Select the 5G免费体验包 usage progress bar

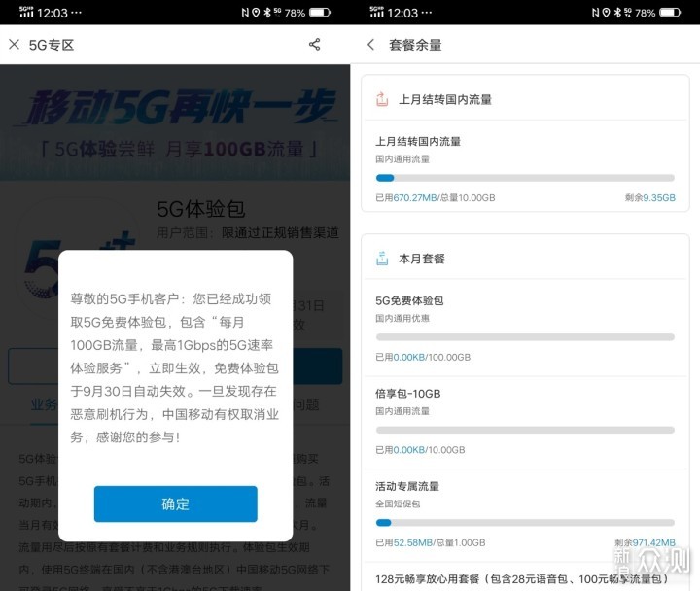click(524, 337)
